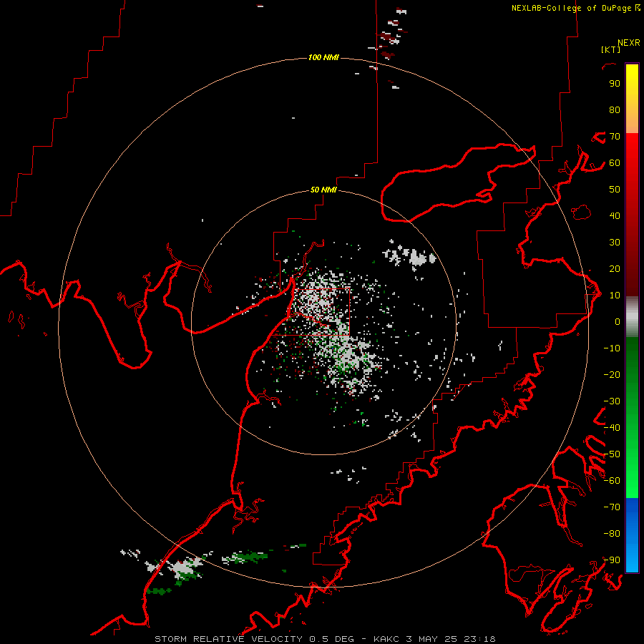The width and height of the screenshot is (644, 644).
Task: Click the -50 value on the velocity scale
Action: [x=612, y=454]
